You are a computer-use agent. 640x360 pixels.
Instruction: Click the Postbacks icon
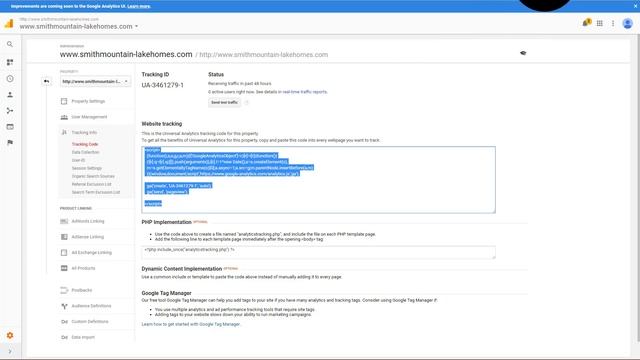pos(64,290)
